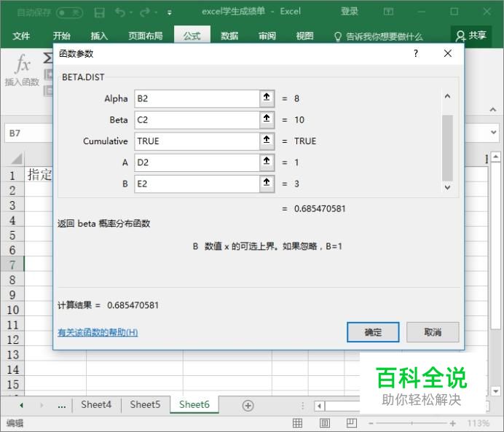This screenshot has width=504, height=432.
Task: Click the 确定 OK button
Action: tap(373, 332)
